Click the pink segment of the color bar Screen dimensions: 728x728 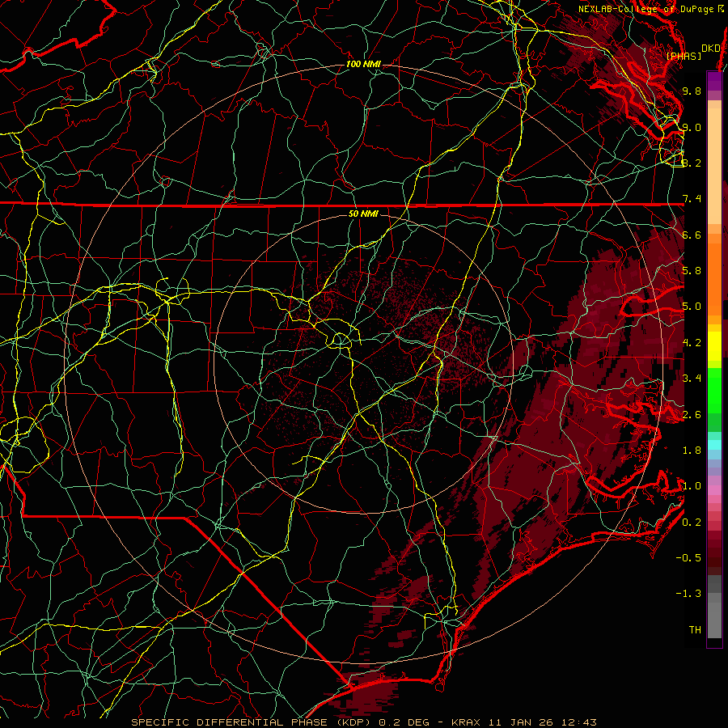(714, 490)
